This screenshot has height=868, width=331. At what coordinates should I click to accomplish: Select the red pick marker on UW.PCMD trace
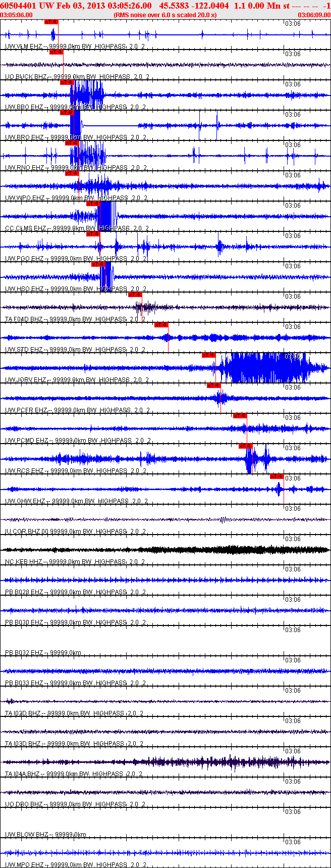tap(240, 416)
